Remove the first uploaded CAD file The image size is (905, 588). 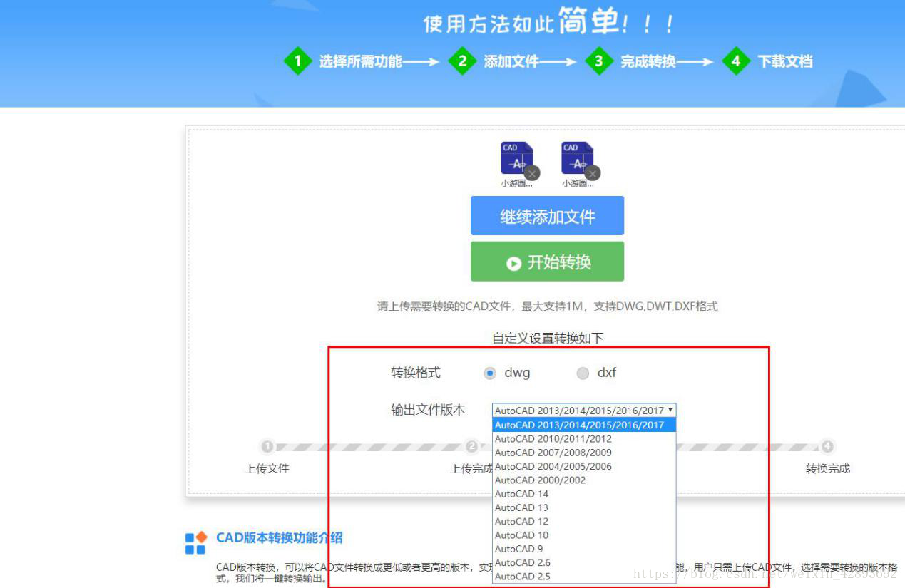(532, 173)
